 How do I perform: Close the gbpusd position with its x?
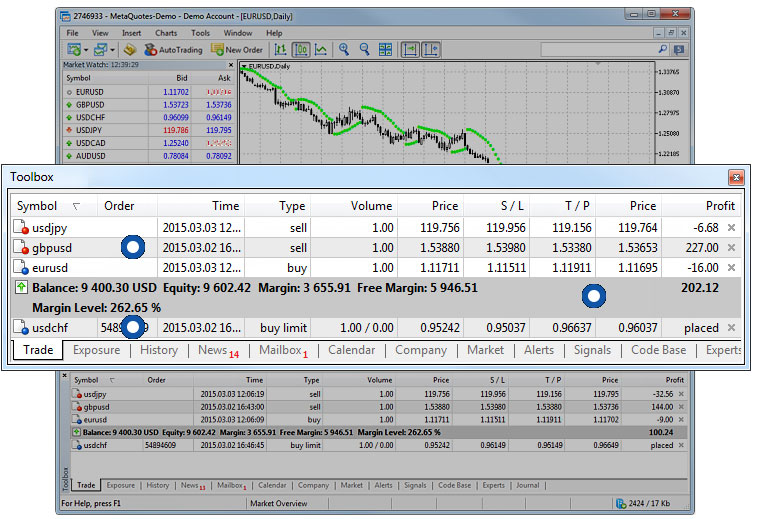[731, 248]
